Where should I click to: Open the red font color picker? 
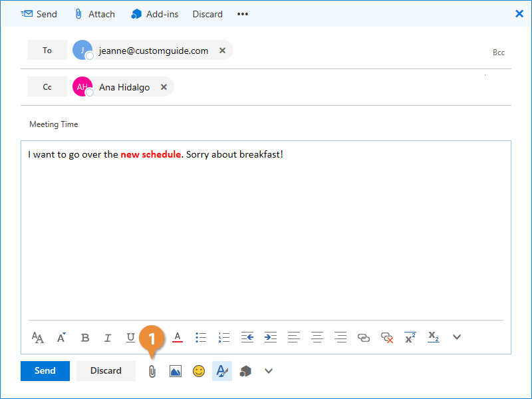click(x=178, y=337)
